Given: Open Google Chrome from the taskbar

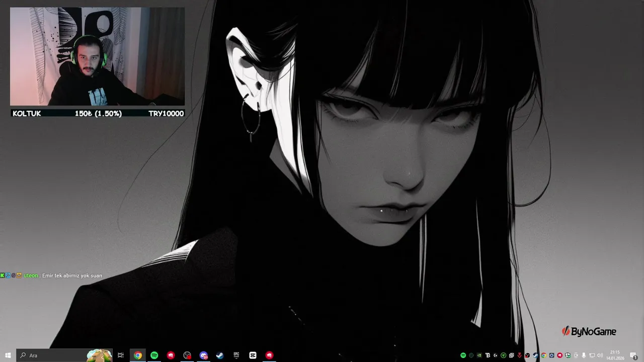Looking at the screenshot, I should tap(137, 355).
